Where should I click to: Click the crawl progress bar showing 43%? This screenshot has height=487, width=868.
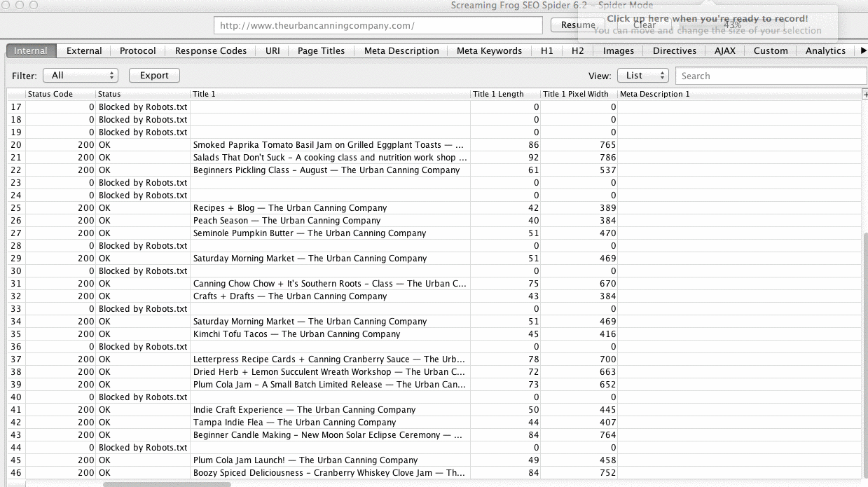(732, 25)
